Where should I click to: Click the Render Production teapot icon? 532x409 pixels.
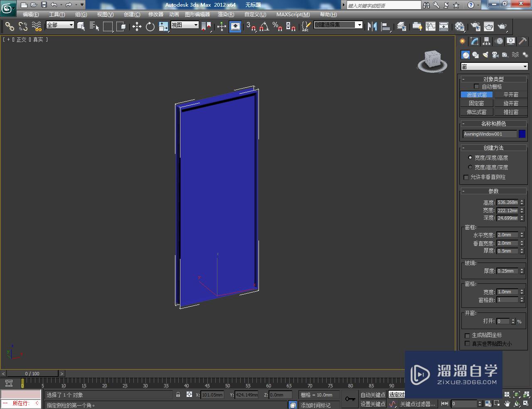click(x=503, y=27)
